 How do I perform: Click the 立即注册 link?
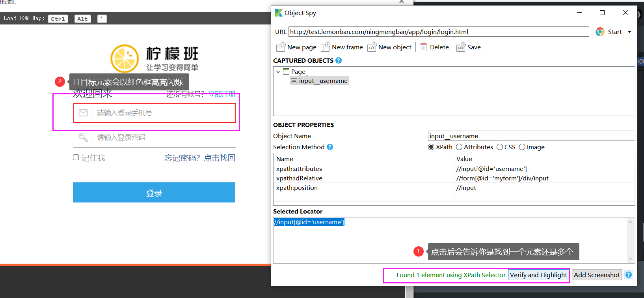(x=221, y=94)
